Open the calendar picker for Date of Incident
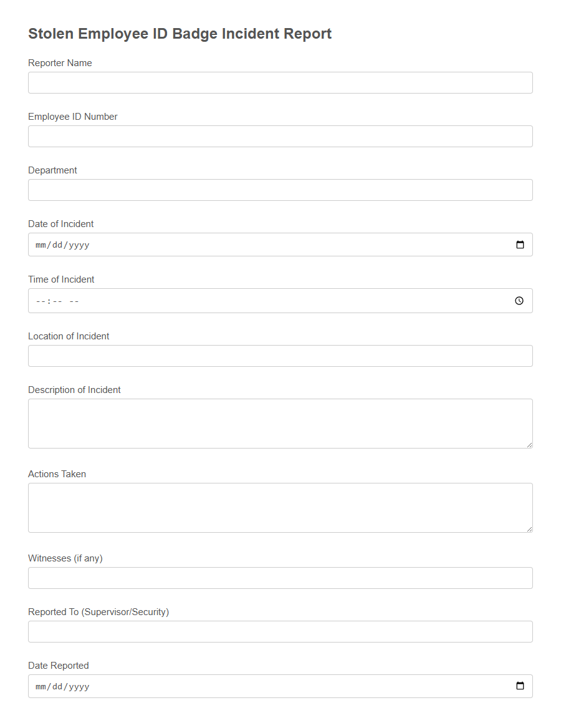This screenshot has width=561, height=728. click(520, 245)
